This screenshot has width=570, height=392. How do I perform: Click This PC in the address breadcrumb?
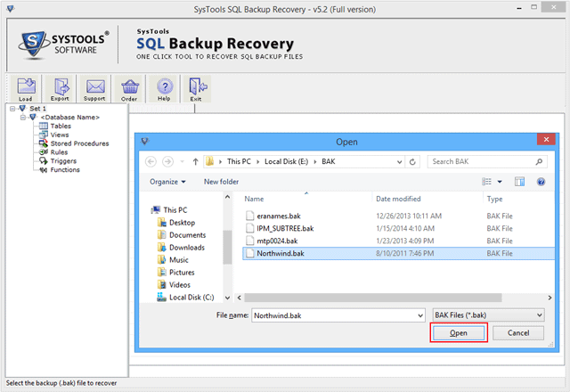pyautogui.click(x=239, y=161)
